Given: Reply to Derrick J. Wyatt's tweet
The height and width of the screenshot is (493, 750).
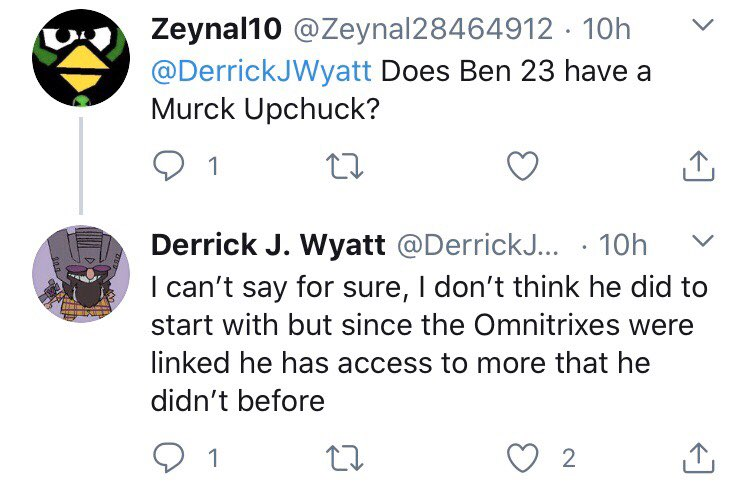Looking at the screenshot, I should coord(171,458).
